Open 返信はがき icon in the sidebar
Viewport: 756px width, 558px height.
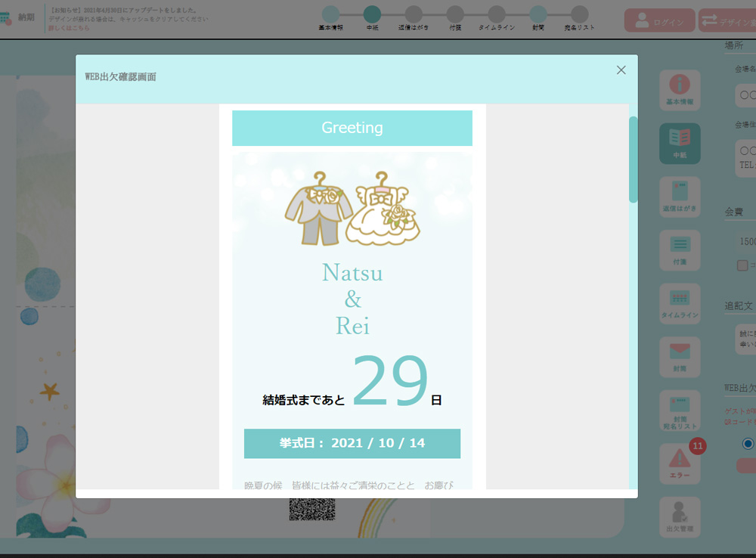pyautogui.click(x=680, y=197)
